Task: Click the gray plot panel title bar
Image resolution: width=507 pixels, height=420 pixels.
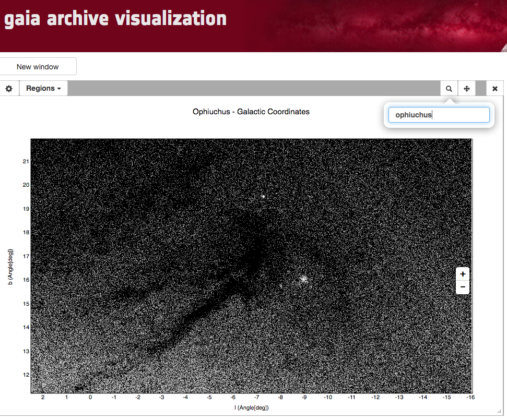Action: tap(251, 89)
